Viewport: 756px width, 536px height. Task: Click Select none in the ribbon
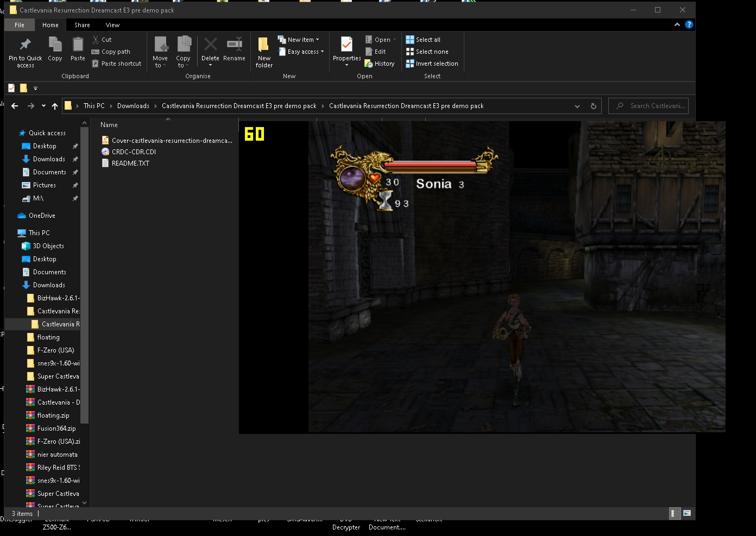click(427, 52)
